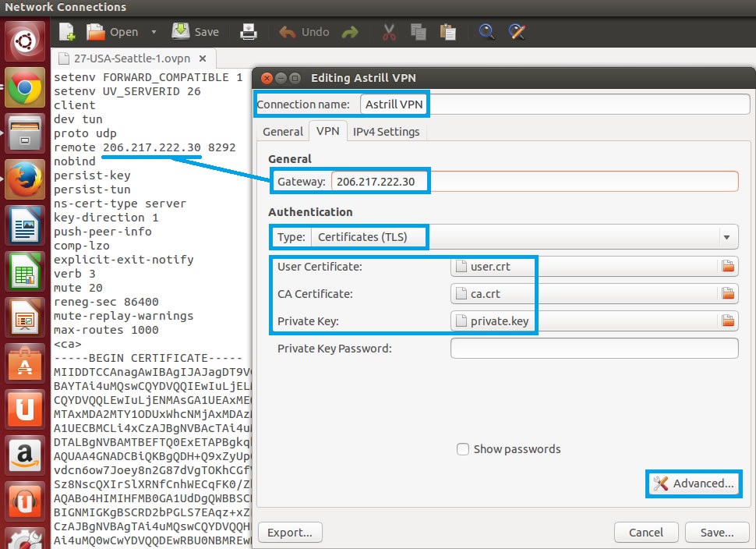This screenshot has width=756, height=549.
Task: Click the Print icon in the toolbar
Action: point(249,32)
